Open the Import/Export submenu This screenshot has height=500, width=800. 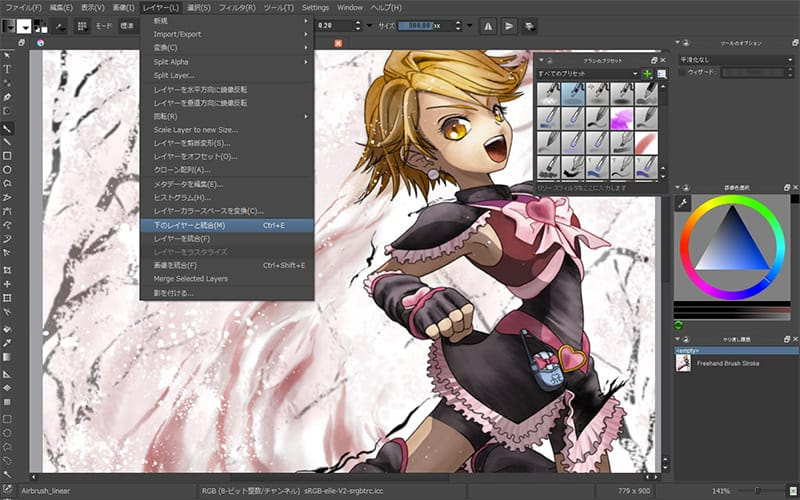pos(227,34)
